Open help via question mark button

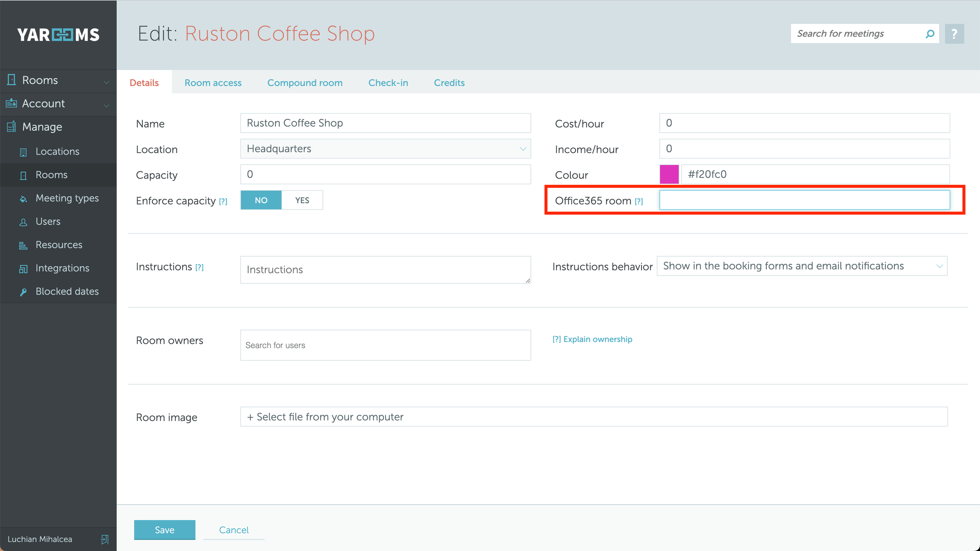pos(954,34)
